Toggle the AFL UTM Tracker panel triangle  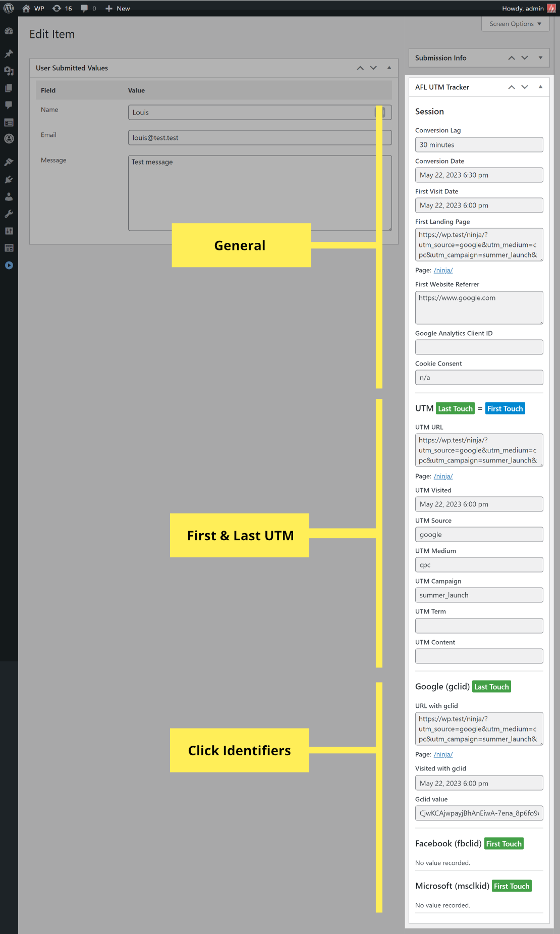(540, 87)
